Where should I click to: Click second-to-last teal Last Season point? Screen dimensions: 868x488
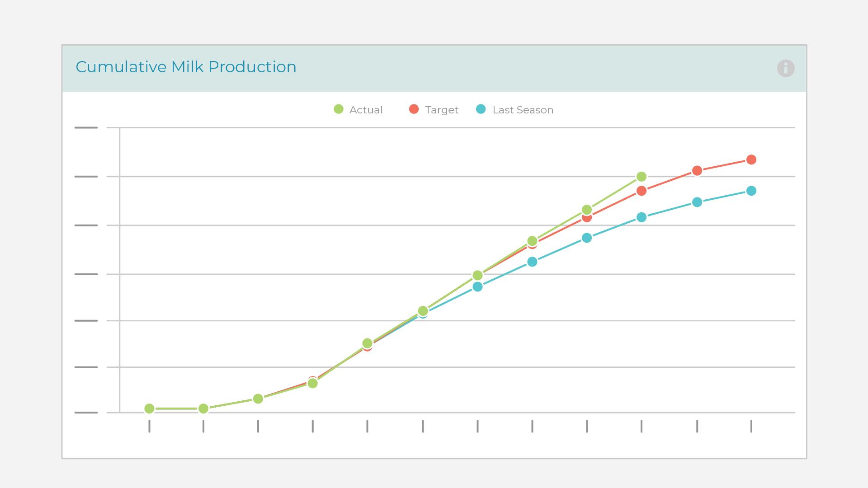pos(697,202)
